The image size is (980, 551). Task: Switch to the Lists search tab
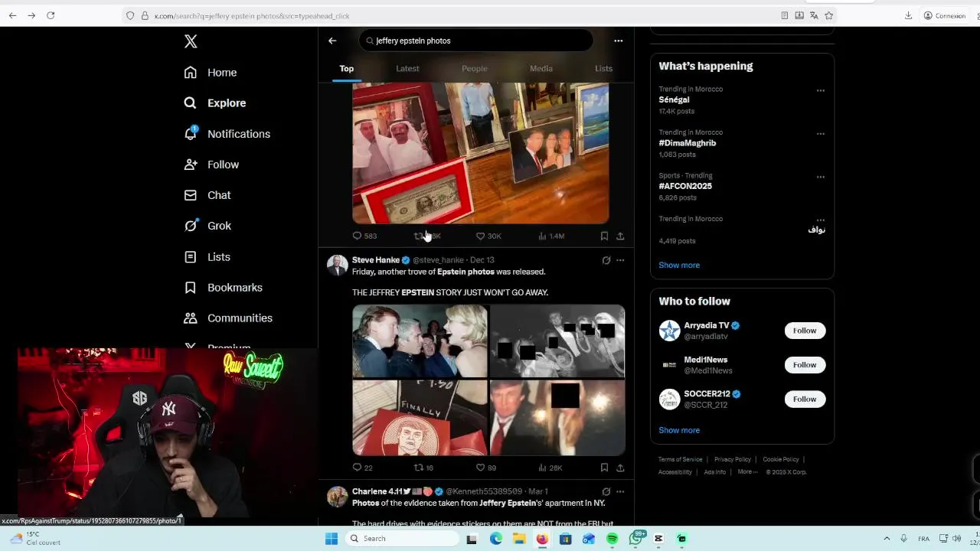603,69
